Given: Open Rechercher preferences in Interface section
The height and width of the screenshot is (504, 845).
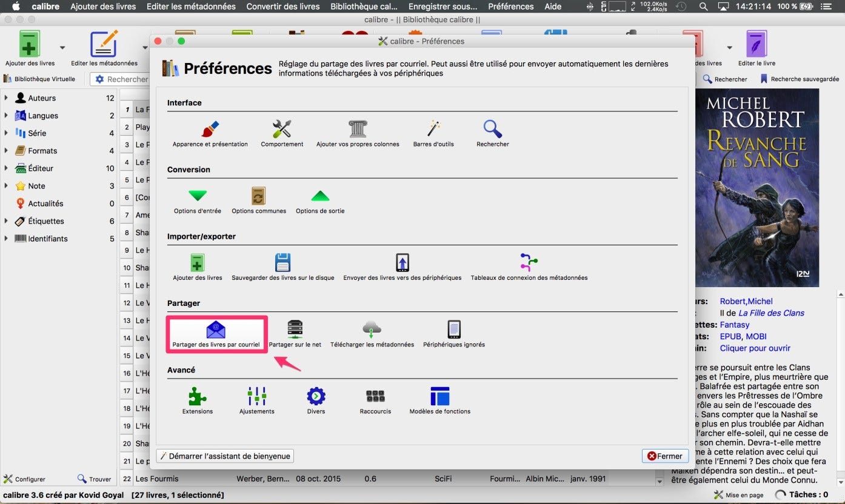Looking at the screenshot, I should [493, 133].
